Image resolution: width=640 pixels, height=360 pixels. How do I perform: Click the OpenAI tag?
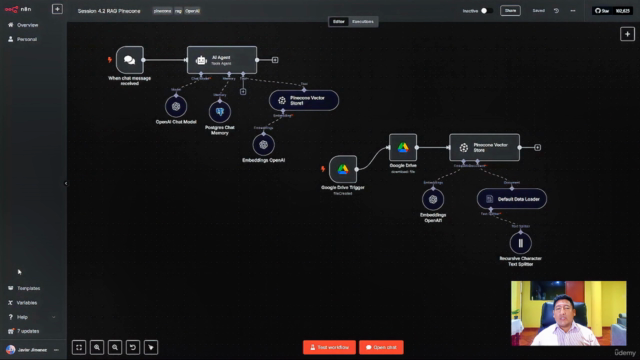point(192,11)
